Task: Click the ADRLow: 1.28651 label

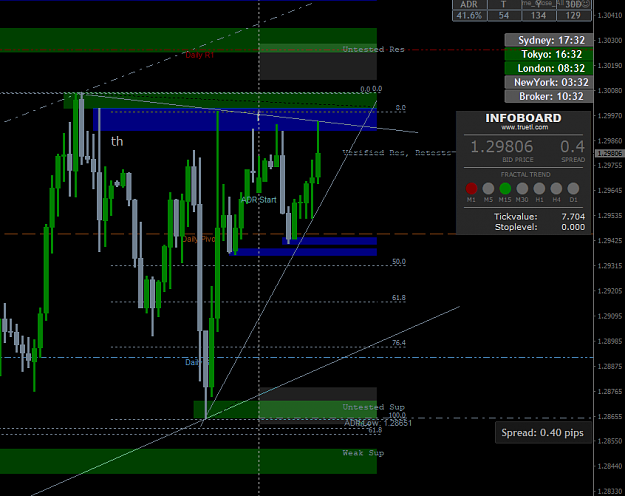Action: [x=378, y=423]
